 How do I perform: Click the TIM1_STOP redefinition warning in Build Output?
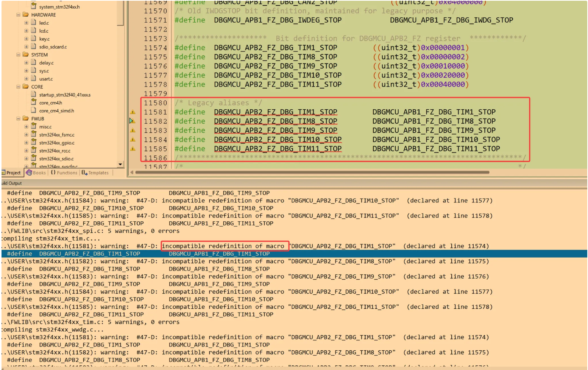click(225, 246)
